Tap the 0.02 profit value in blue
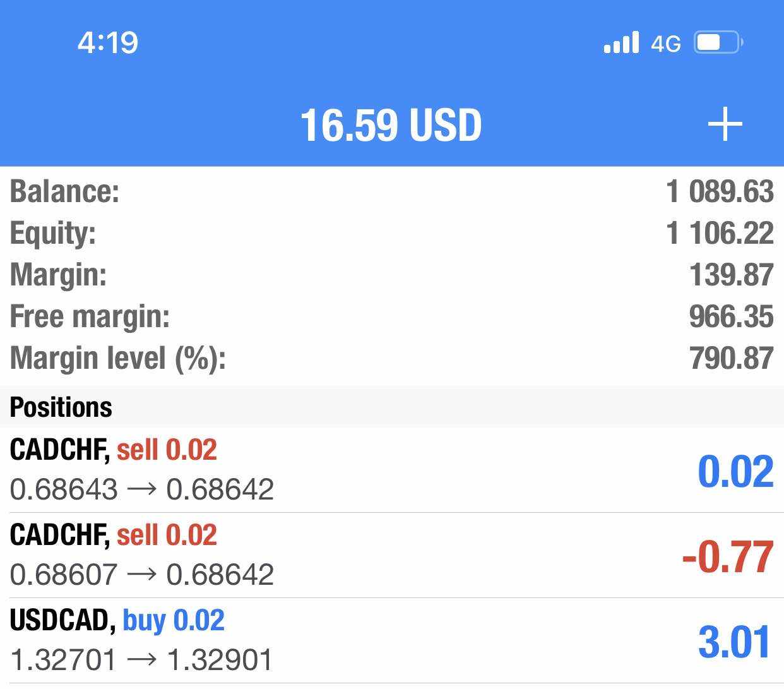Image resolution: width=784 pixels, height=689 pixels. click(735, 471)
